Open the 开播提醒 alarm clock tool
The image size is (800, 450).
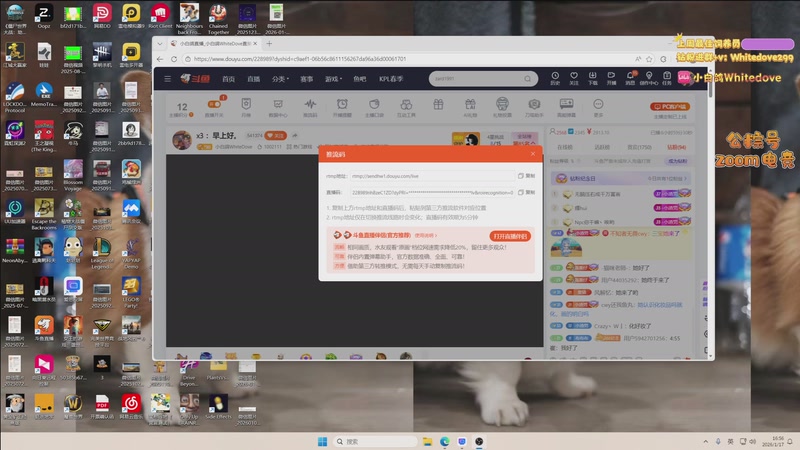click(342, 108)
